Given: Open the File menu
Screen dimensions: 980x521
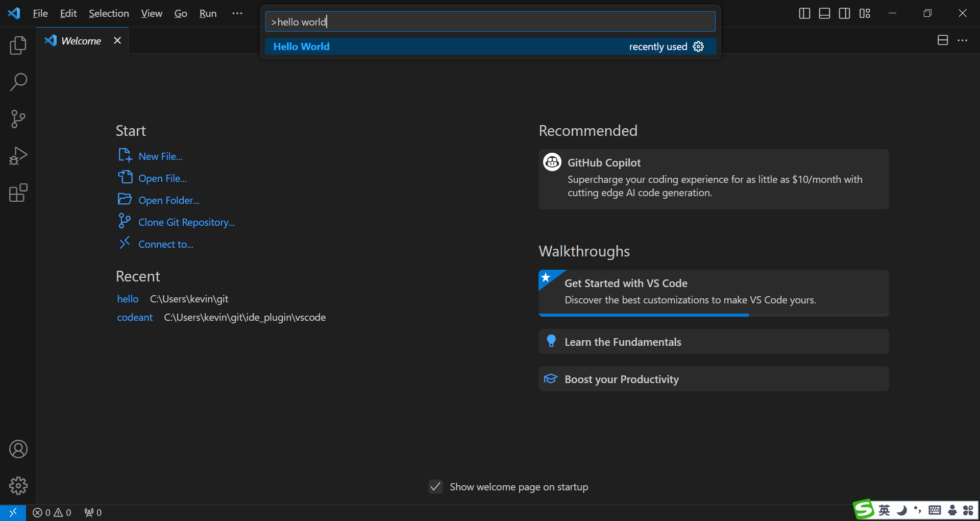Looking at the screenshot, I should point(40,13).
